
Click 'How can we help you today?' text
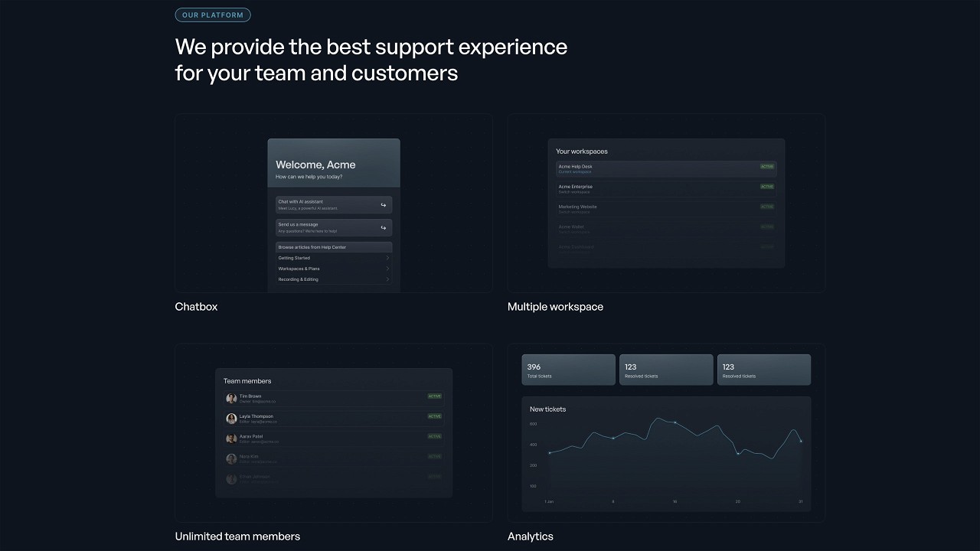point(309,177)
